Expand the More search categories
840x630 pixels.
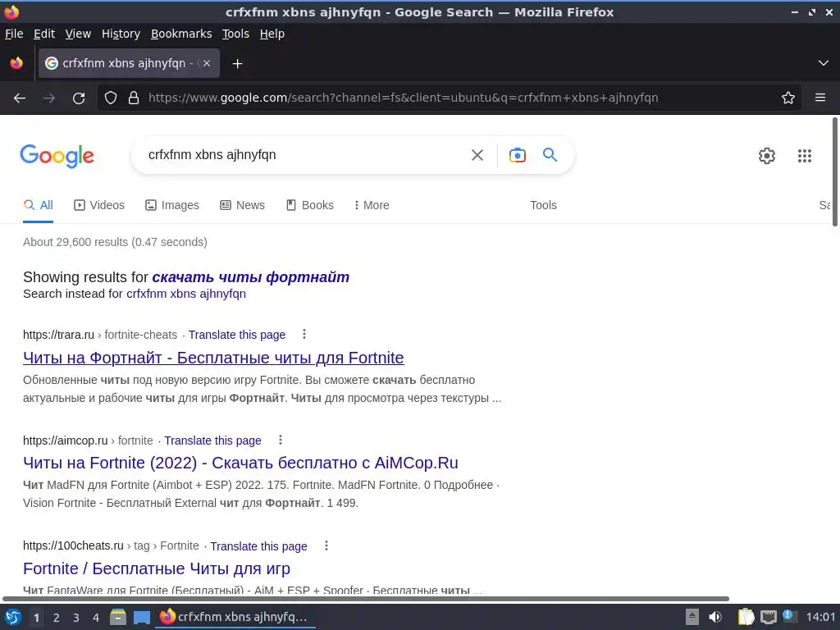click(x=372, y=205)
